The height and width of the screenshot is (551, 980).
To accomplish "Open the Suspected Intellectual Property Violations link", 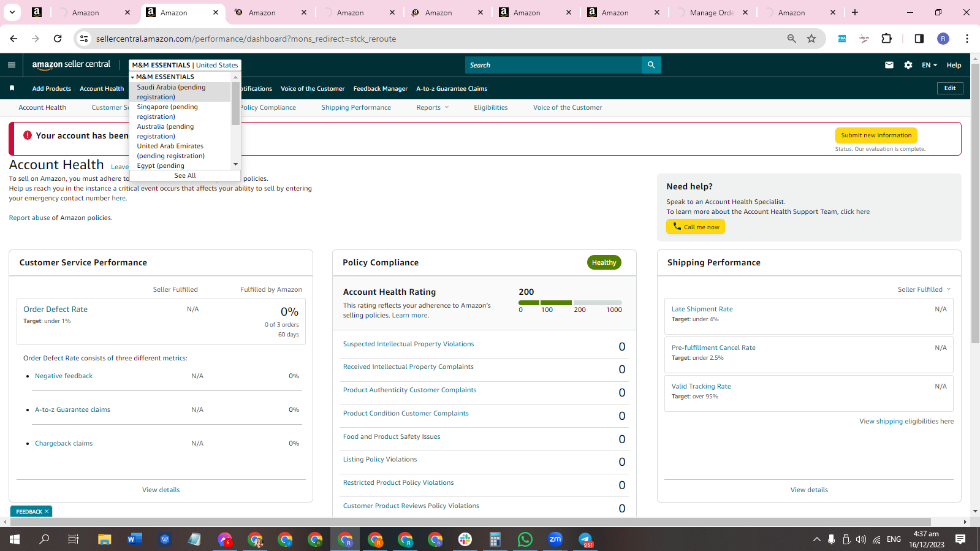I will (408, 344).
